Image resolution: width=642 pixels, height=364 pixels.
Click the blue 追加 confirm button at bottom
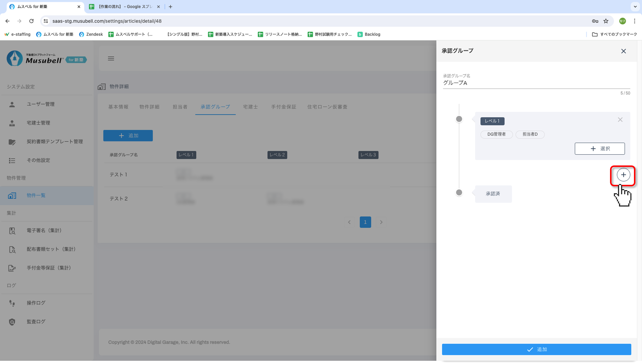536,349
